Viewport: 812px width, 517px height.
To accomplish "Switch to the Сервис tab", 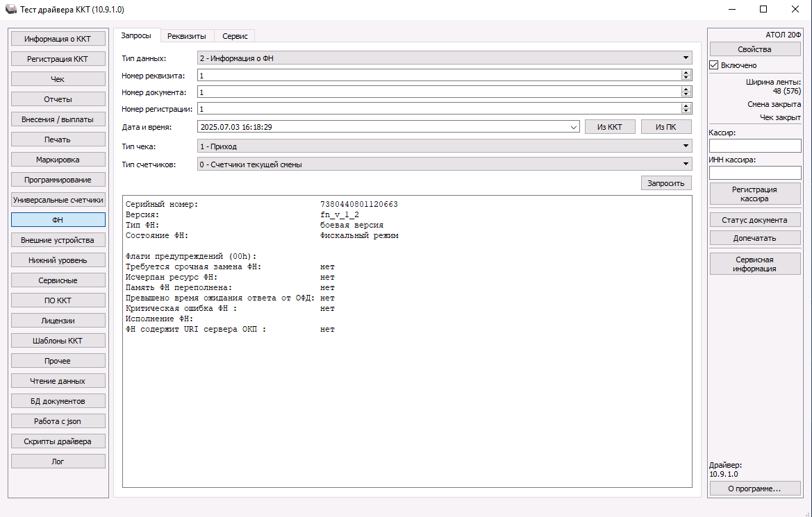I will point(235,36).
